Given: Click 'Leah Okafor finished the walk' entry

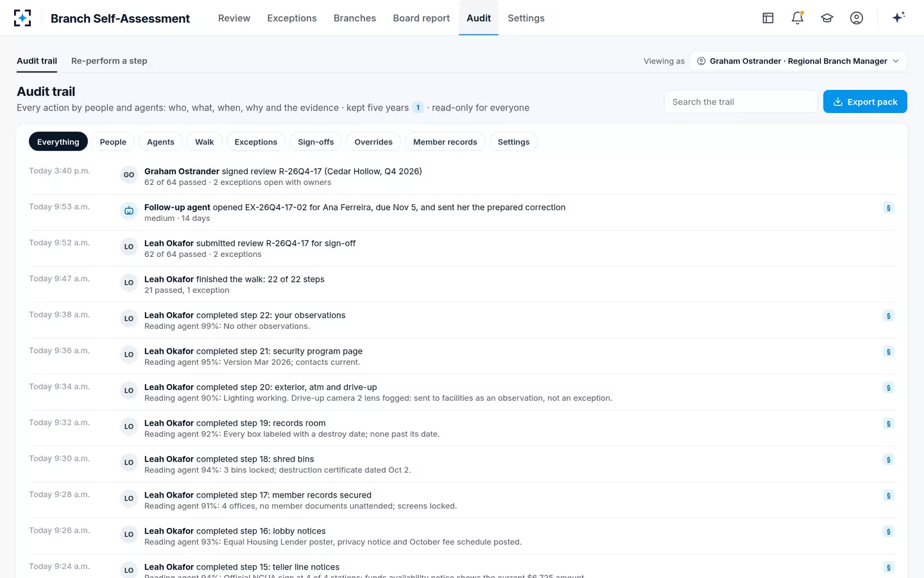Looking at the screenshot, I should 462,285.
